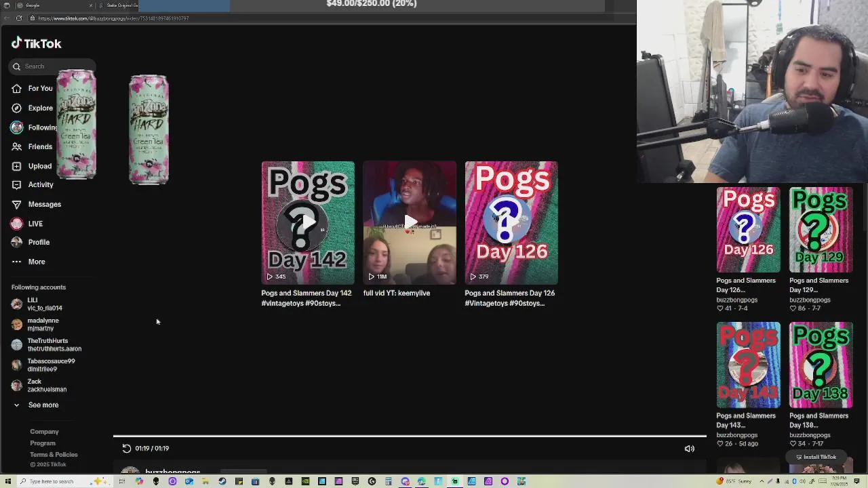The image size is (868, 488).
Task: Open Tabascosauce99 account
Action: [x=43, y=365]
